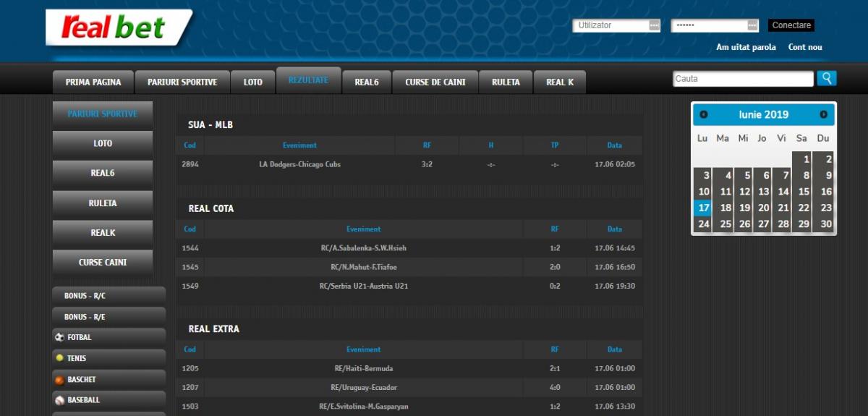Click the icon inside the password field
The height and width of the screenshot is (416, 868).
point(753,25)
